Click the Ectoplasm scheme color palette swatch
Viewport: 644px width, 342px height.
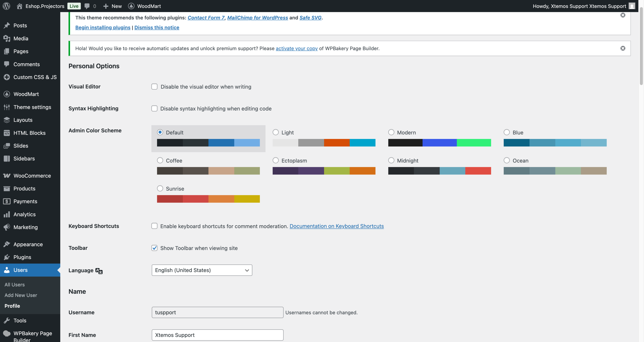pos(324,171)
